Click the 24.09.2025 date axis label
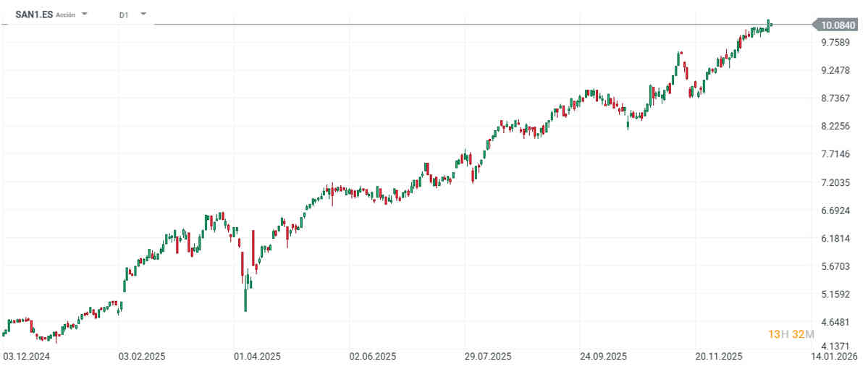This screenshot has height=369, width=868. click(604, 357)
